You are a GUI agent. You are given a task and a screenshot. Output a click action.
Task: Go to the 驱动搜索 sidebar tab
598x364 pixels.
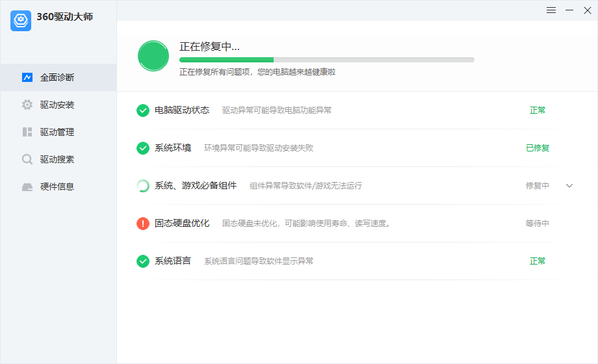pos(58,159)
